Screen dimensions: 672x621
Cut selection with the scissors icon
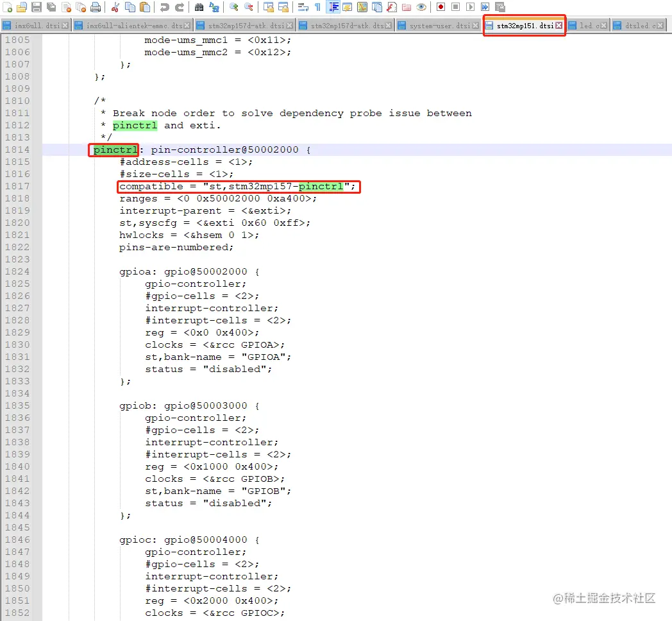coord(115,7)
